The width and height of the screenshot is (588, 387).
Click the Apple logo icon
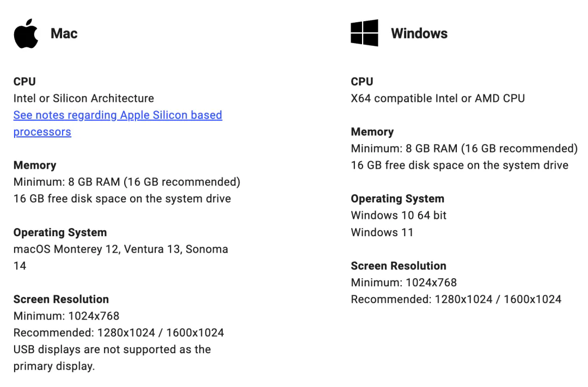[x=26, y=33]
